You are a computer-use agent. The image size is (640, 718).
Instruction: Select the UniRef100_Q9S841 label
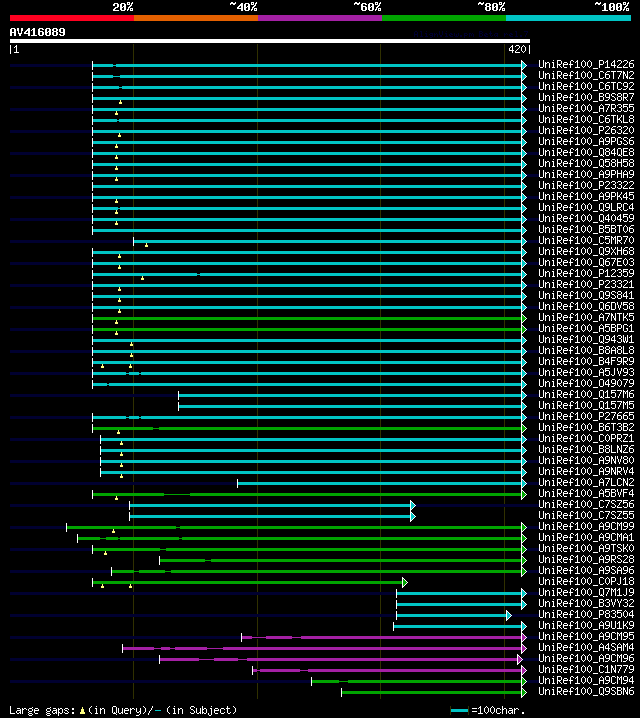[x=586, y=295]
